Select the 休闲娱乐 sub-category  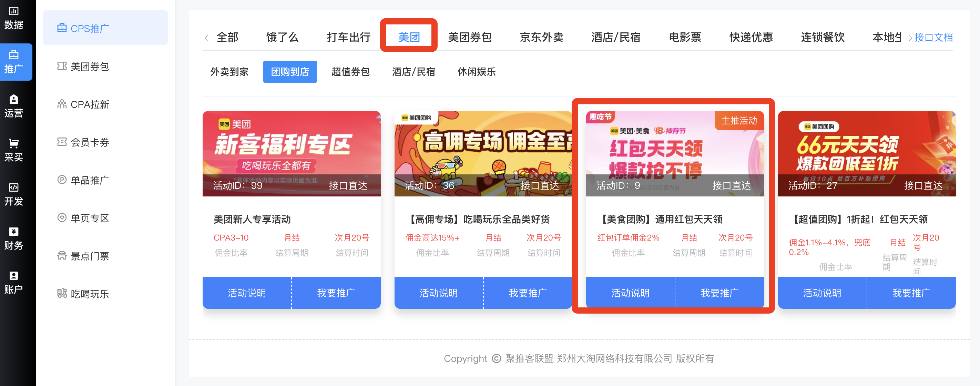476,72
